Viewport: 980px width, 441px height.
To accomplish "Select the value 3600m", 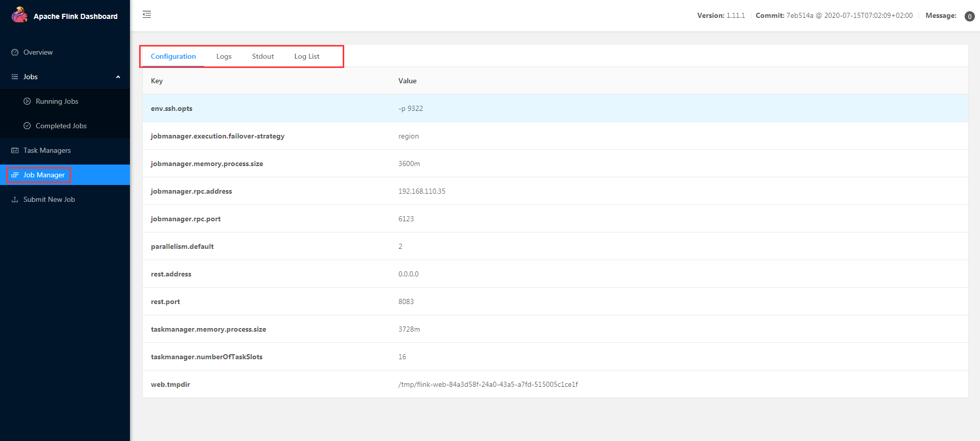I will click(409, 164).
